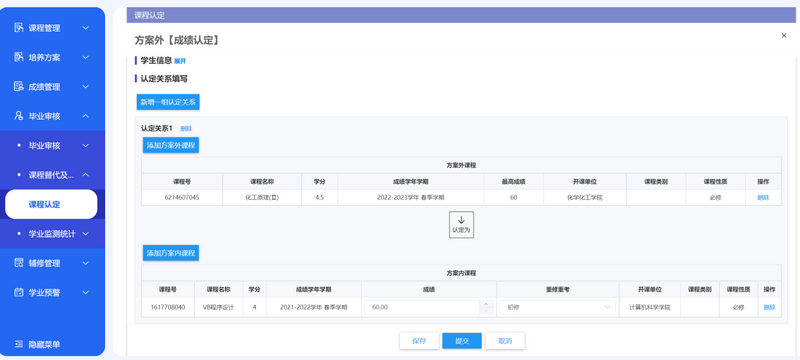This screenshot has width=800, height=360.
Task: Click the 取消 button
Action: 505,341
